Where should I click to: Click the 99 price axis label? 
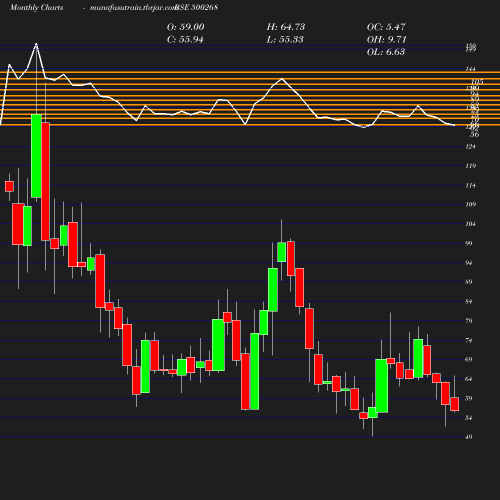click(x=469, y=243)
